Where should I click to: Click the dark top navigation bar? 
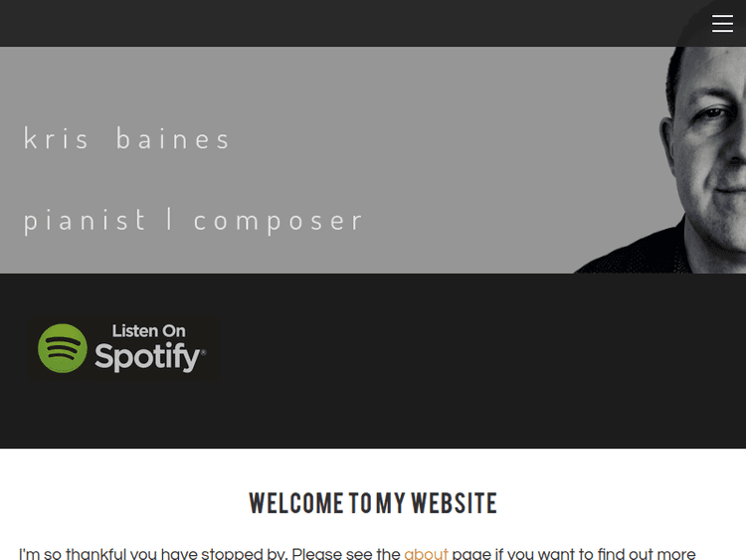point(348,24)
